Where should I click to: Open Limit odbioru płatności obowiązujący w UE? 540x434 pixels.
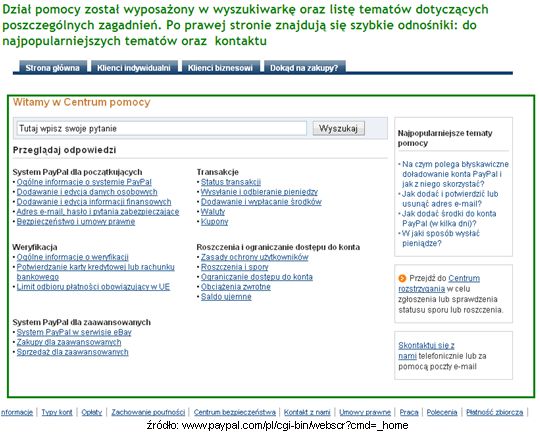point(93,287)
